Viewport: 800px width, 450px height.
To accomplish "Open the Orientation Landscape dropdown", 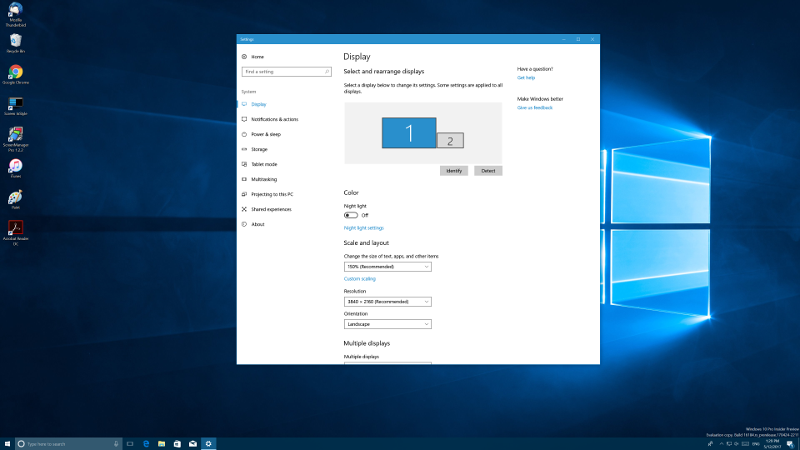I will pos(387,324).
